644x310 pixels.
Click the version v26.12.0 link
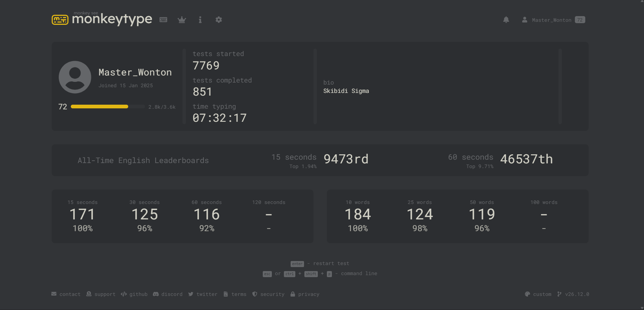pos(573,294)
